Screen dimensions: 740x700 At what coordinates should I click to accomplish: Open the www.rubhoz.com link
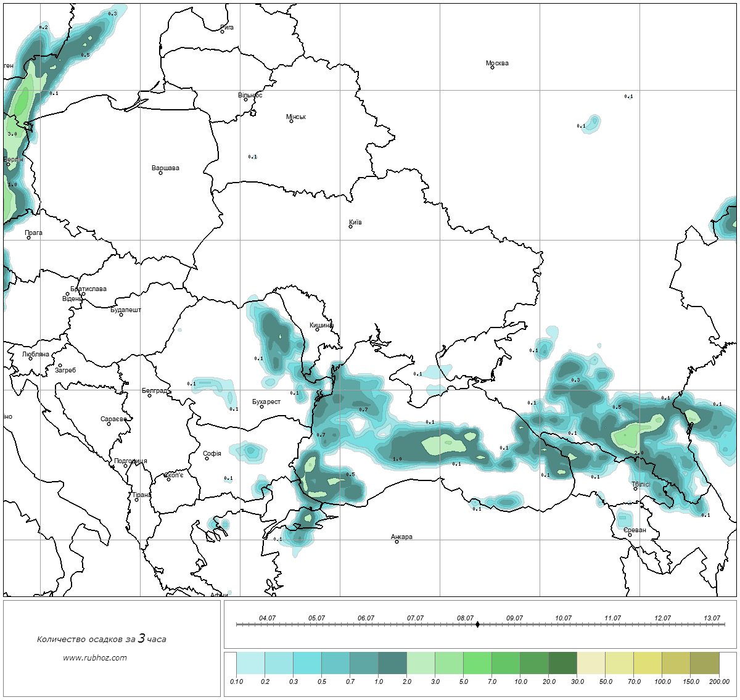tap(95, 657)
